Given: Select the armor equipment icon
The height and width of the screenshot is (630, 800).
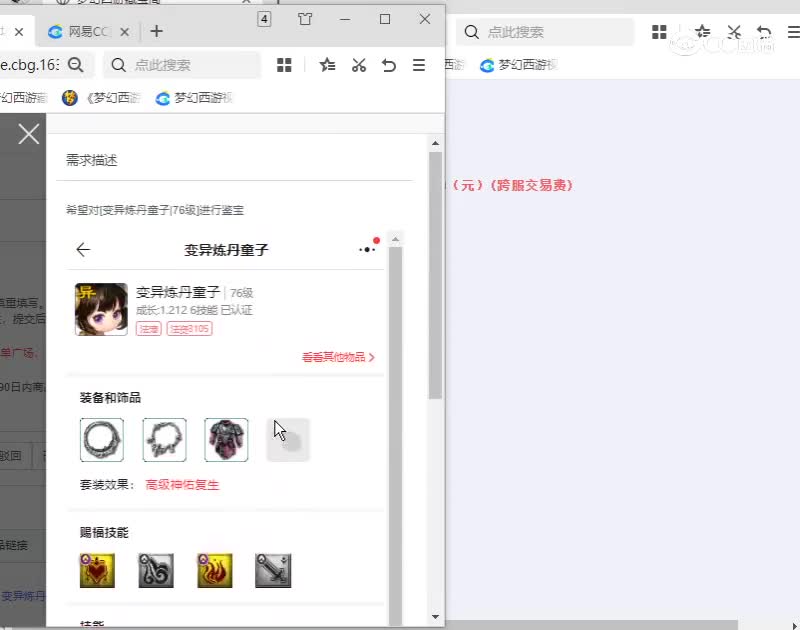Looking at the screenshot, I should tap(226, 440).
